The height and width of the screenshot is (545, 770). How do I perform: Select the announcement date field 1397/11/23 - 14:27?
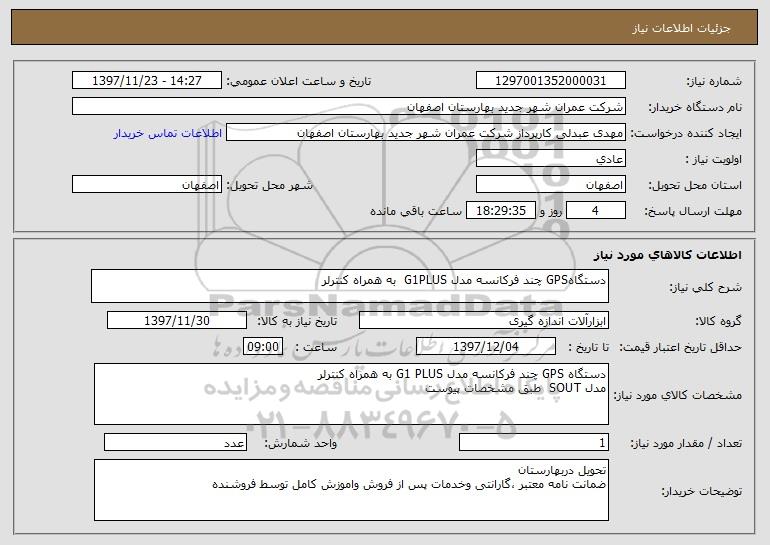(x=147, y=81)
